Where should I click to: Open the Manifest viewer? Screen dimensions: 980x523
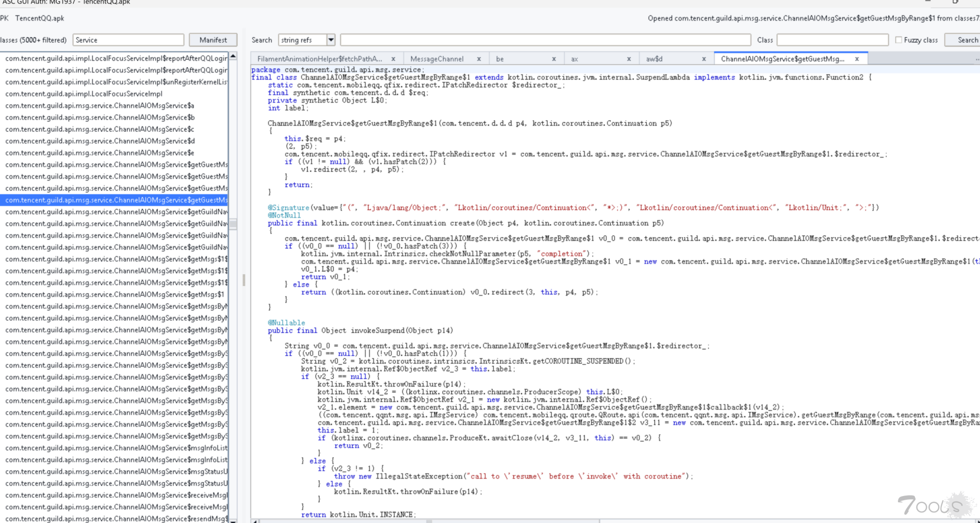click(213, 40)
